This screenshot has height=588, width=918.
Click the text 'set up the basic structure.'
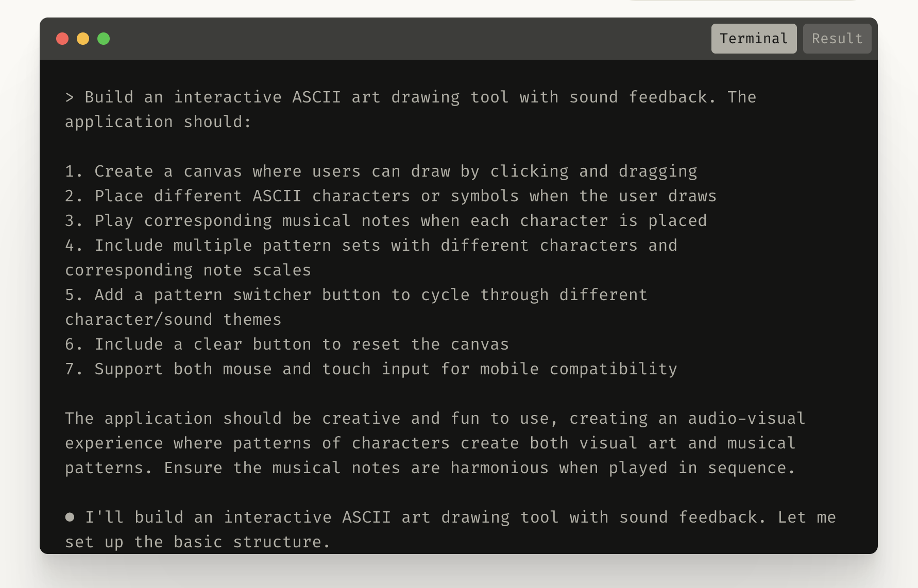point(198,542)
